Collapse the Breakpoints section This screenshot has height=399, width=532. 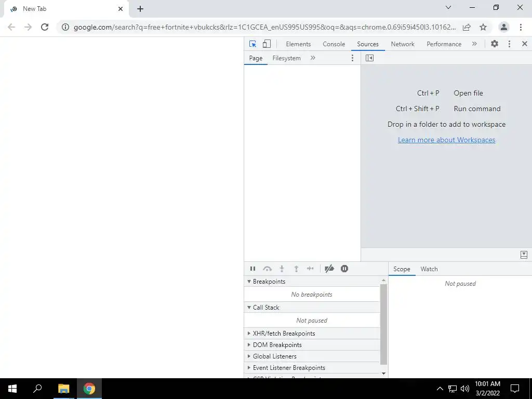312,281
